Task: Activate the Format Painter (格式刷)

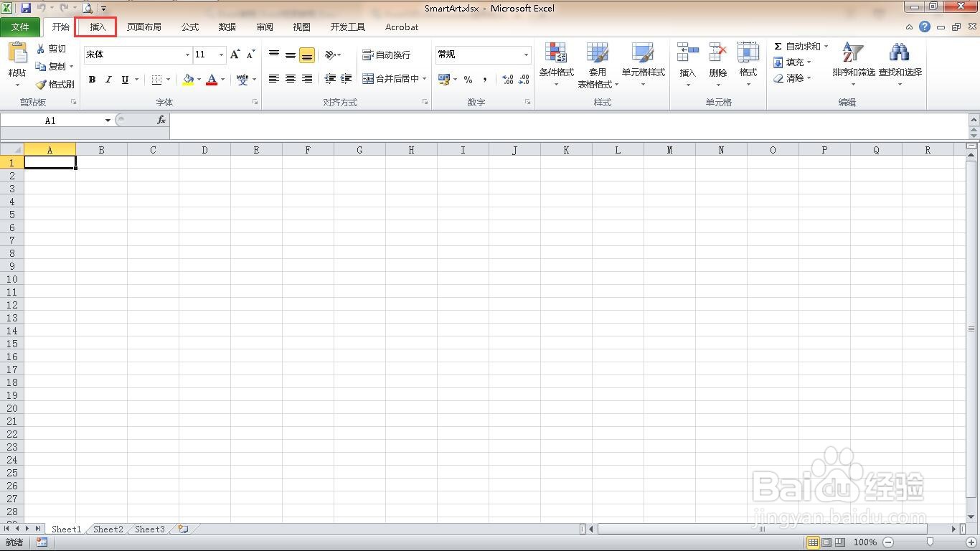Action: click(x=55, y=84)
